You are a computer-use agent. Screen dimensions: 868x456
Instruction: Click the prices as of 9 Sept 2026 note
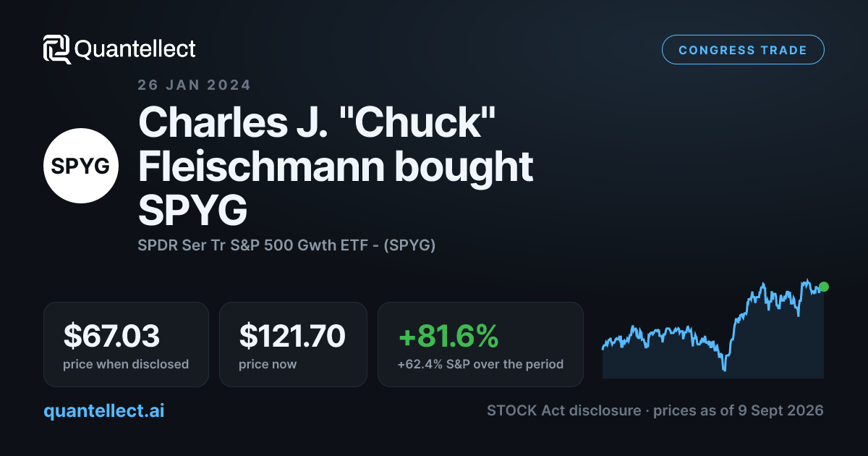coord(739,410)
